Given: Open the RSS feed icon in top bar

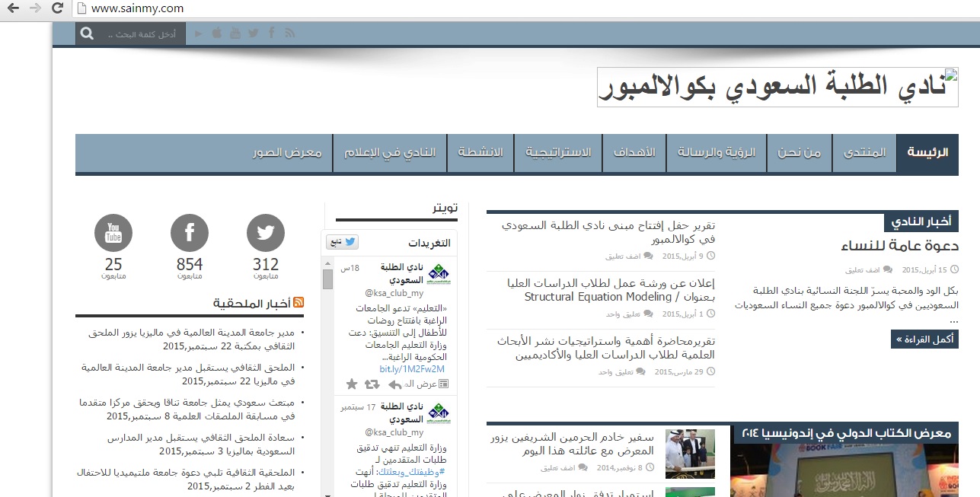Looking at the screenshot, I should click(x=289, y=33).
